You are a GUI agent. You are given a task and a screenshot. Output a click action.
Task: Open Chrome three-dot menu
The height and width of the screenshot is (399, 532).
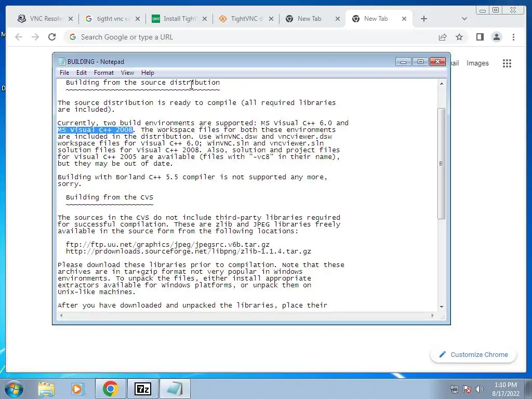(513, 37)
